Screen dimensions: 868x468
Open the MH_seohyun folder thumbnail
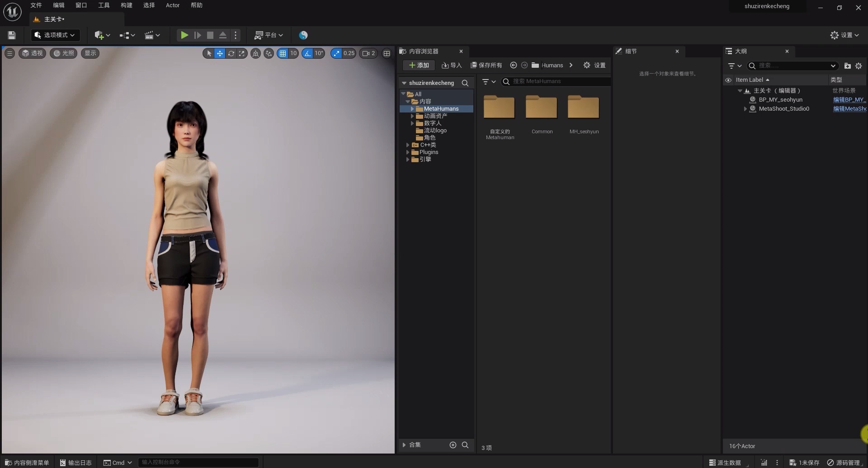[x=583, y=108]
